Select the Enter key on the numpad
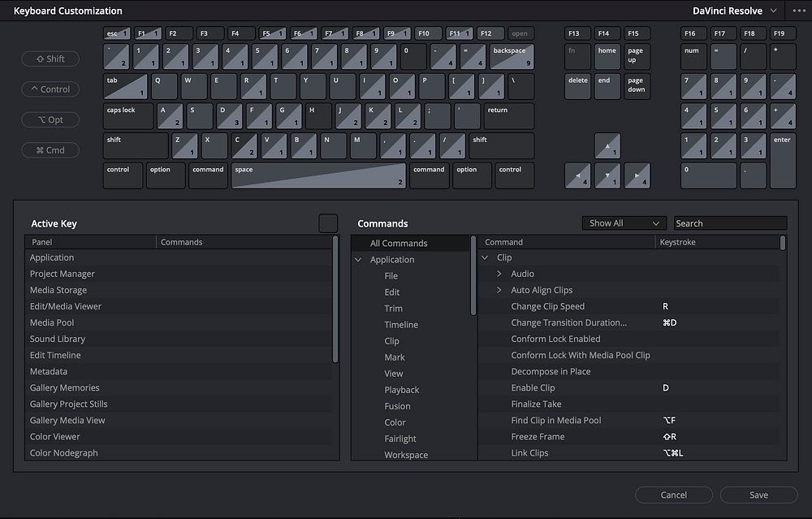Viewport: 812px width, 519px height. (781, 160)
